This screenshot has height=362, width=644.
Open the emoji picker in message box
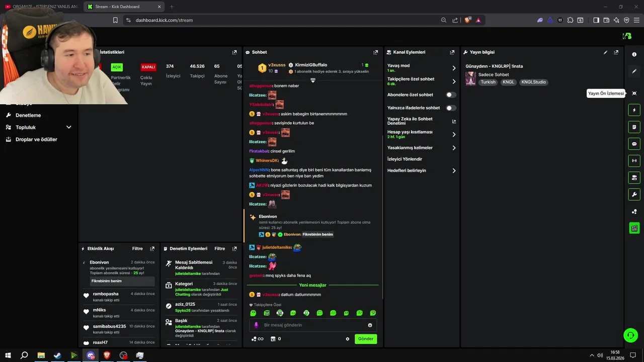(370, 325)
